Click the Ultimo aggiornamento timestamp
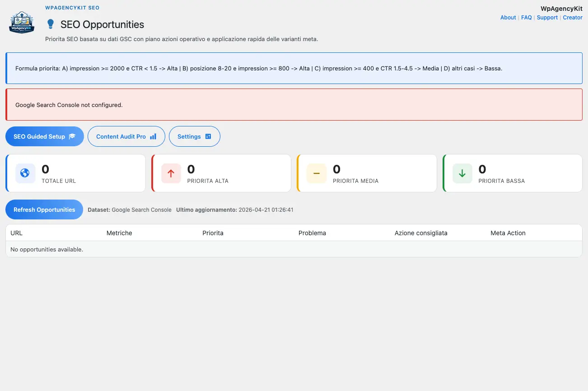Image resolution: width=588 pixels, height=391 pixels. 235,210
